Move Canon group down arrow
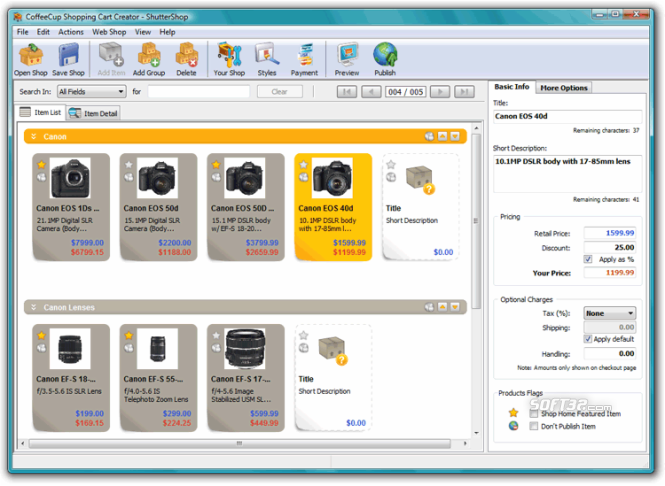 455,136
